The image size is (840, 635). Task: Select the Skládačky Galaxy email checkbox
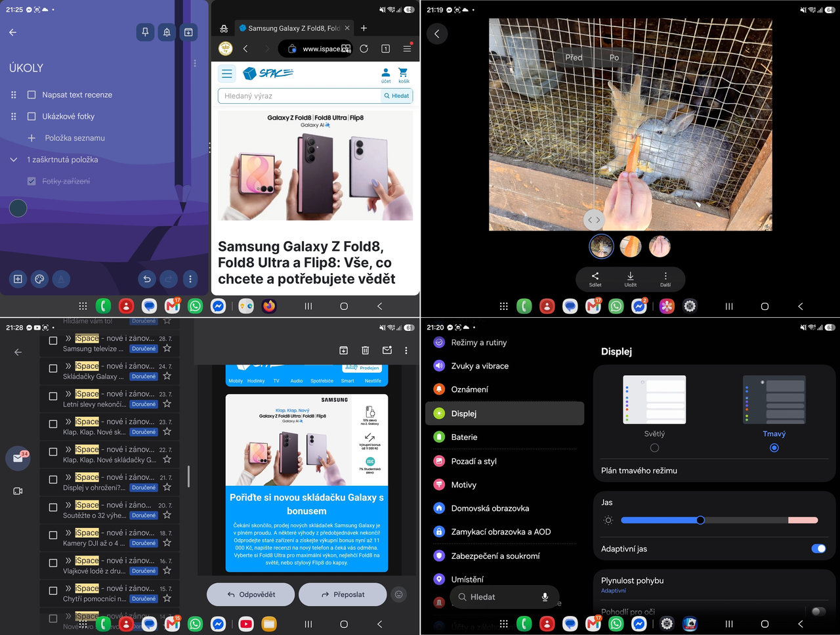(53, 368)
